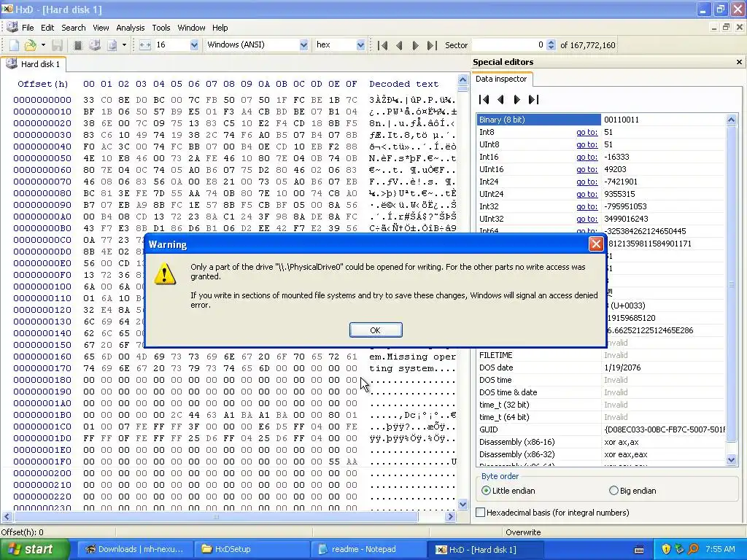Open the Window menu
747x560 pixels.
click(191, 28)
